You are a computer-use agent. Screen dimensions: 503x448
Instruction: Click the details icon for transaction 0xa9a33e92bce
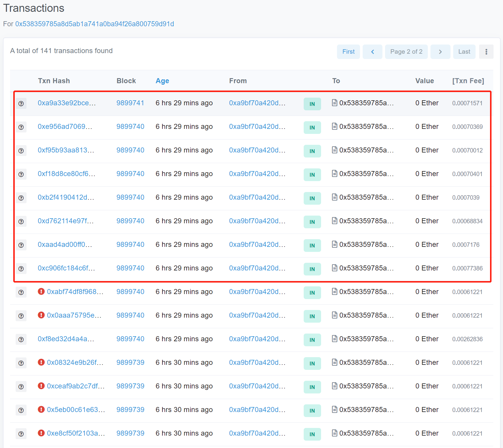[21, 104]
